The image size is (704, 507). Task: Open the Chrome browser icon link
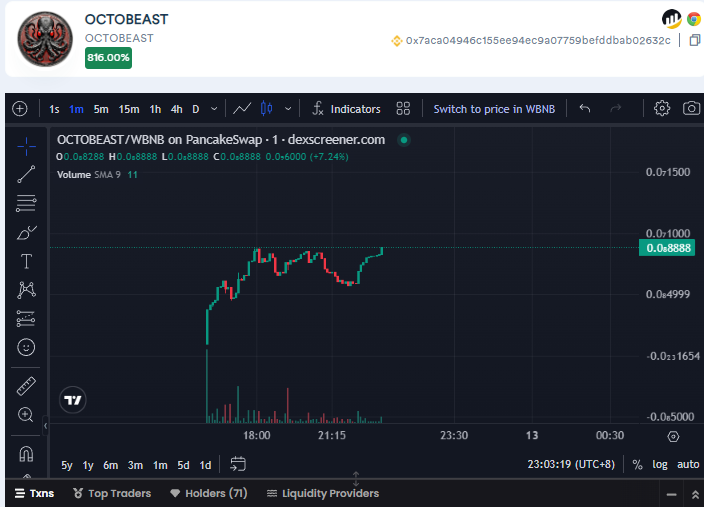coord(694,19)
